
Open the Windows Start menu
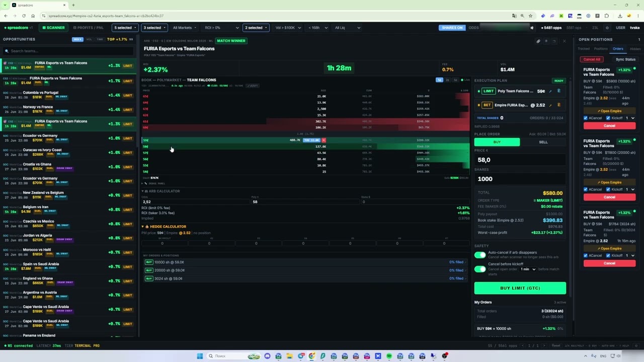[x=200, y=356]
